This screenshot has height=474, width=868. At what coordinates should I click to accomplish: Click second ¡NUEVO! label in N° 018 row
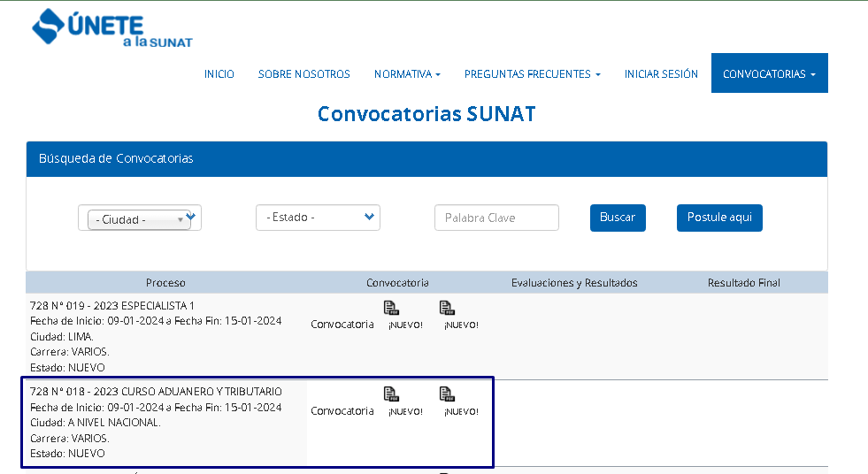(x=461, y=411)
